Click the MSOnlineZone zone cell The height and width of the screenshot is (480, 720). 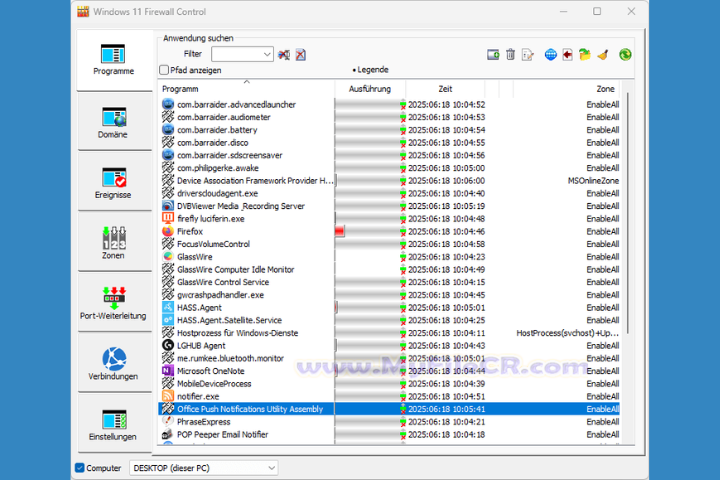593,181
